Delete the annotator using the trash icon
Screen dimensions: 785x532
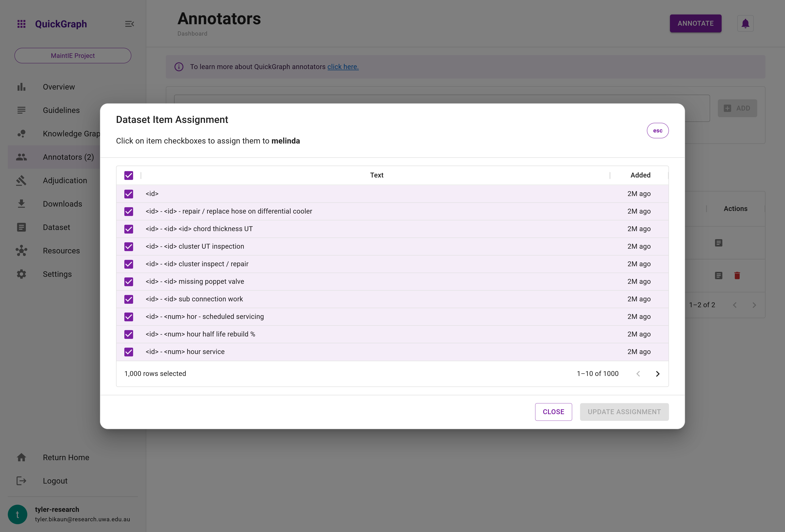point(737,275)
